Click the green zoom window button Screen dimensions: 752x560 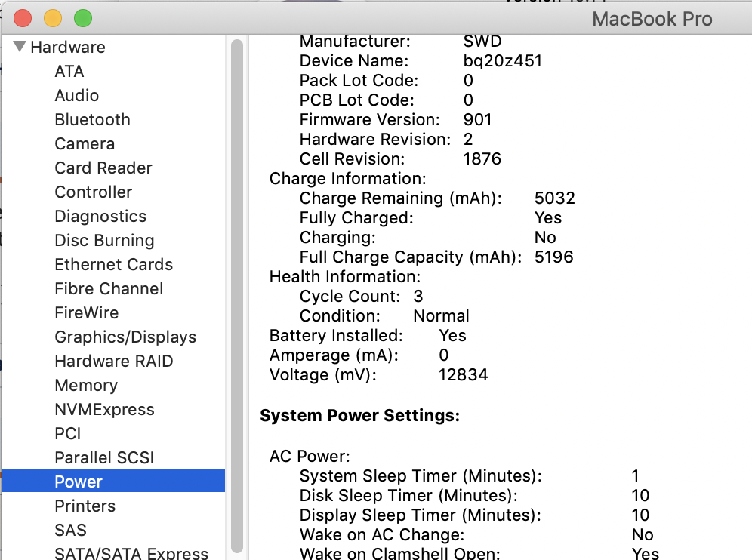pos(82,18)
